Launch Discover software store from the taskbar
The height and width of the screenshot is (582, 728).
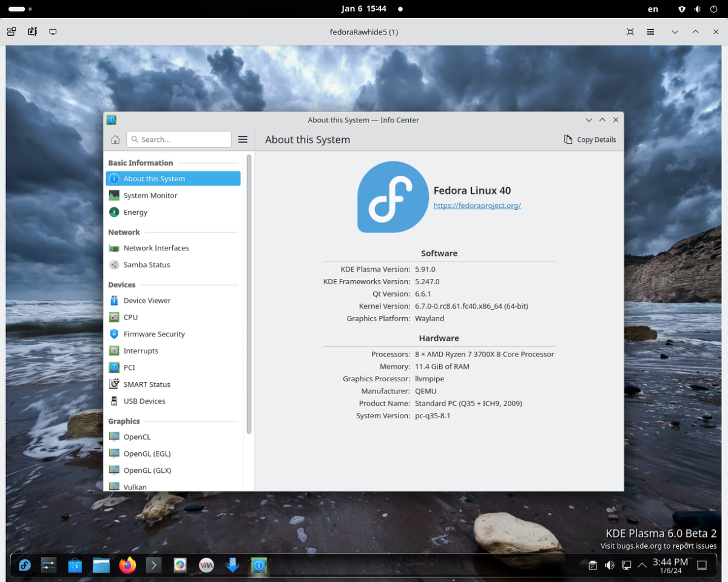75,566
